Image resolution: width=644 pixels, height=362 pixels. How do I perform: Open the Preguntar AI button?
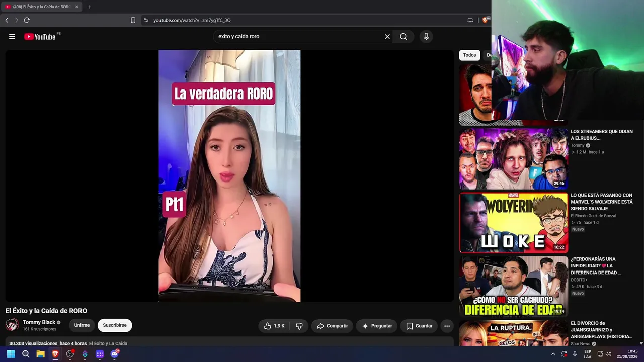point(377,326)
